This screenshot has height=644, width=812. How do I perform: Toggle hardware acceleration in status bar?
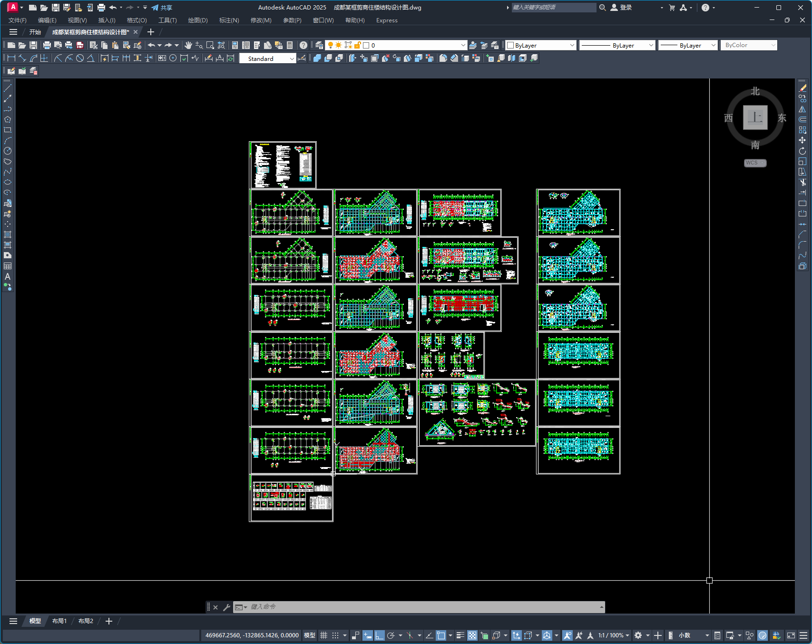[763, 635]
